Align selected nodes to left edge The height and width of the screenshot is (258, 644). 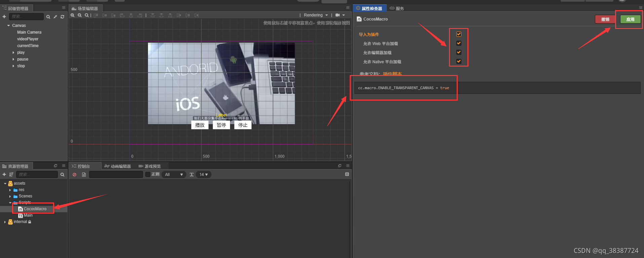(x=122, y=15)
